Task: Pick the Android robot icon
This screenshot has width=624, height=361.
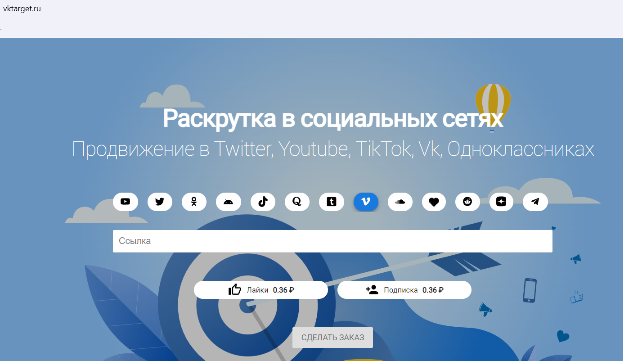Action: click(228, 202)
